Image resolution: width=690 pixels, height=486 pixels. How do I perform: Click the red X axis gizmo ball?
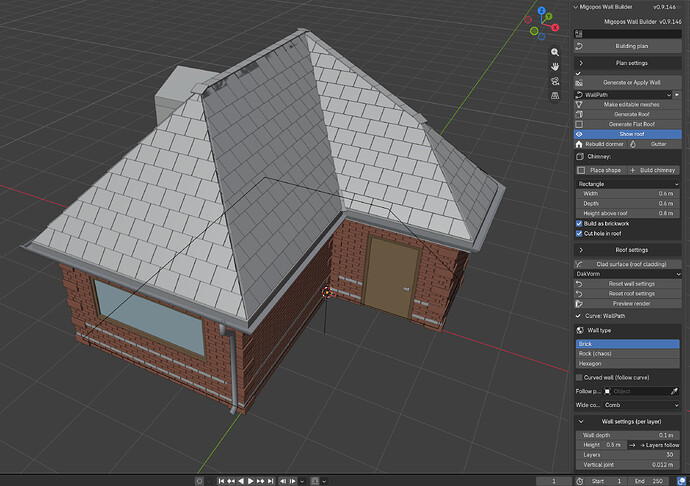click(x=555, y=28)
